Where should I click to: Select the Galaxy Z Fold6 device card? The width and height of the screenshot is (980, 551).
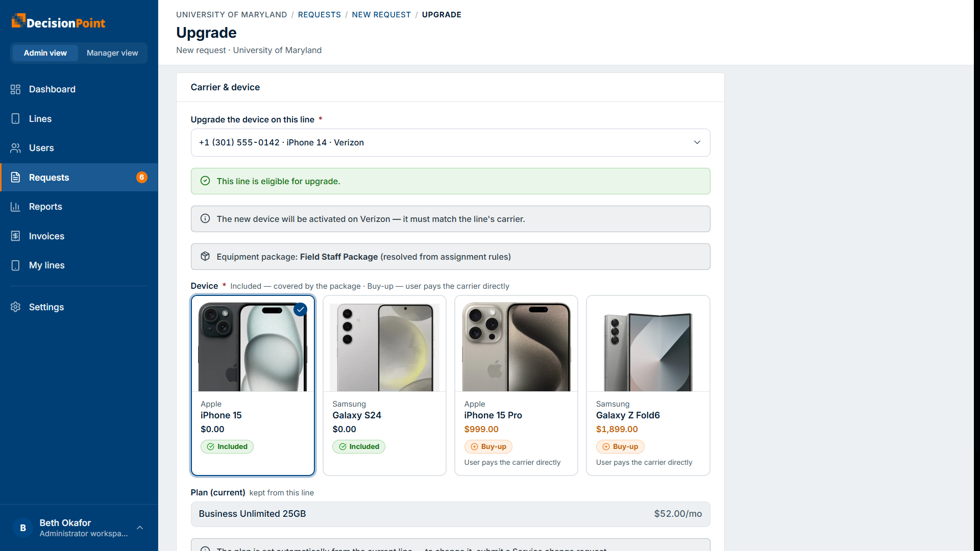click(x=648, y=386)
